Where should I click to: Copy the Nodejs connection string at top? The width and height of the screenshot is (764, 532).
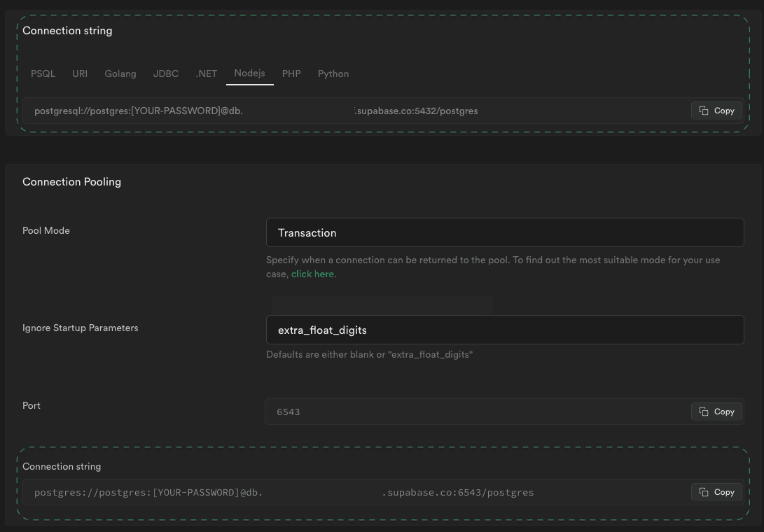pyautogui.click(x=716, y=111)
